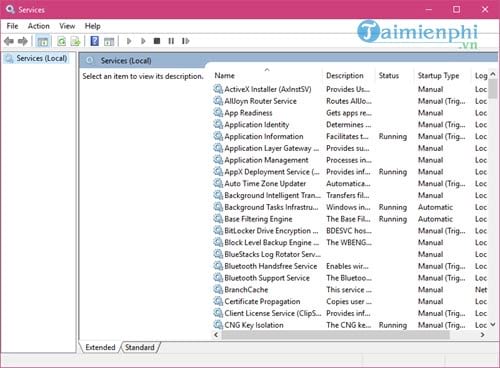
Task: Click the Running status of Base Filtering Engine
Action: tap(393, 219)
